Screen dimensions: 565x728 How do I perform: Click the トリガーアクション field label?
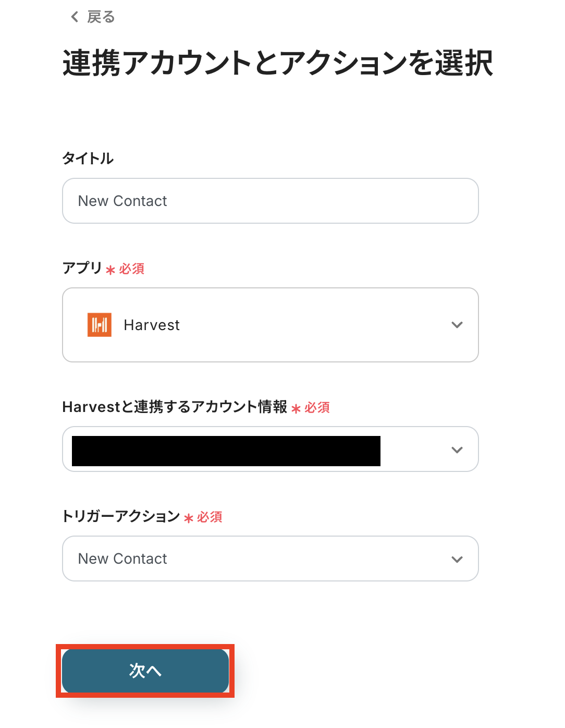coord(121,516)
